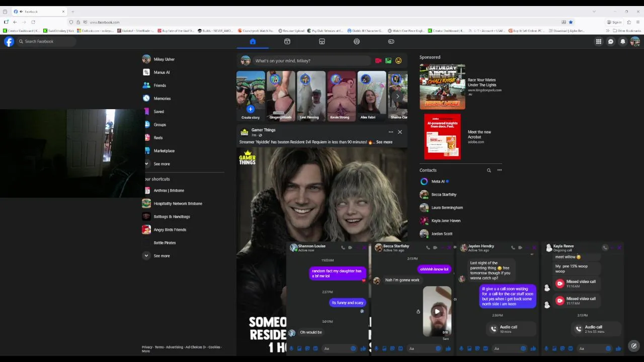
Task: Bookmark this page with the star icon
Action: (571, 22)
